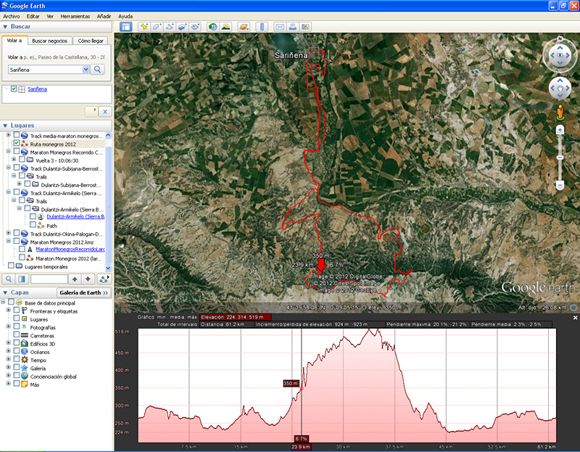This screenshot has width=580, height=452.
Task: Toggle the Lugares split-view panel icon
Action: 22,279
